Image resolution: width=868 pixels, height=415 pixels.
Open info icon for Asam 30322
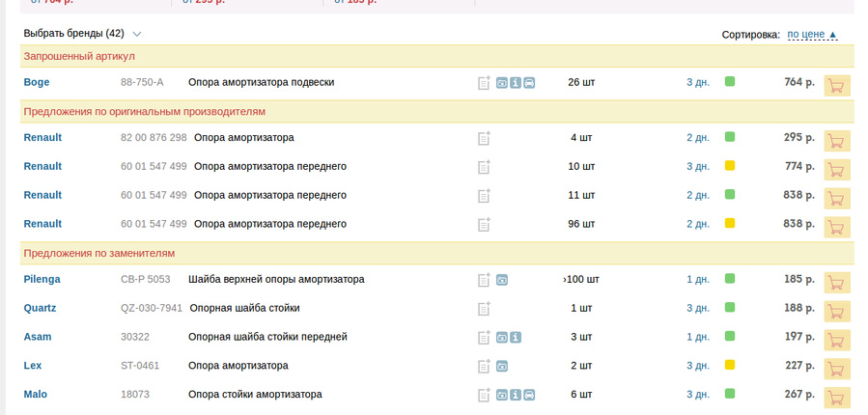coord(516,338)
